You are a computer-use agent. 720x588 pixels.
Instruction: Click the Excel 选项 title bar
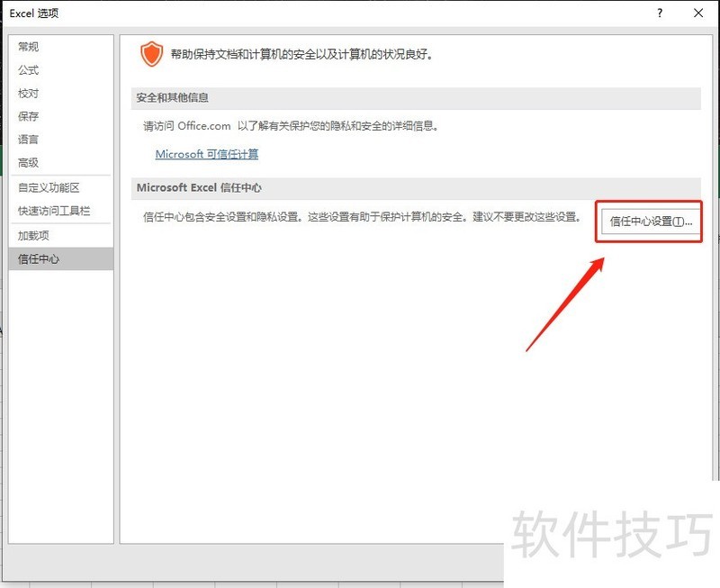tap(270, 13)
